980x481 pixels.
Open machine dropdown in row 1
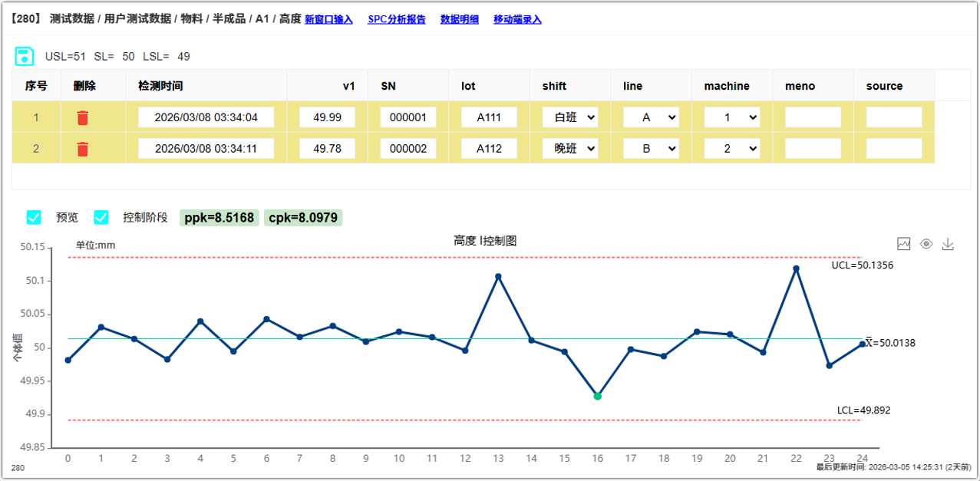point(732,117)
